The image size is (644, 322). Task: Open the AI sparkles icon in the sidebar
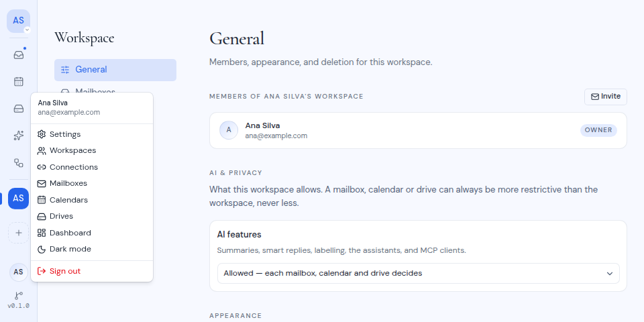click(19, 136)
